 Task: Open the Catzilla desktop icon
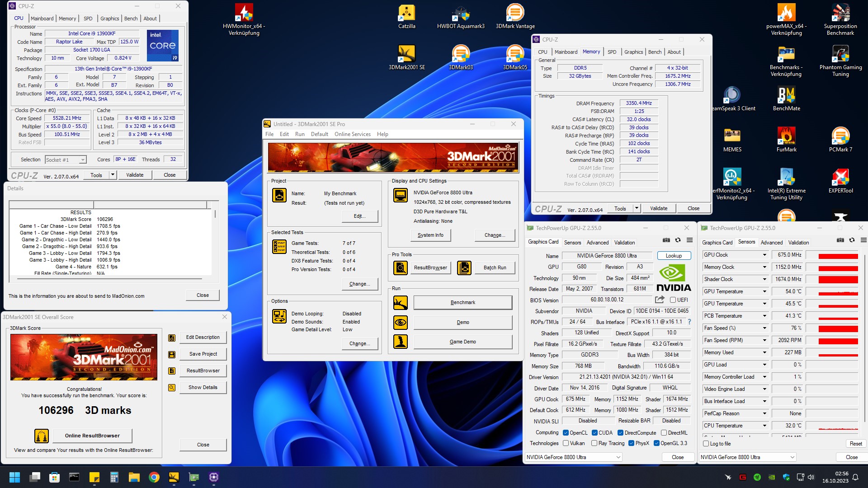[x=406, y=17]
